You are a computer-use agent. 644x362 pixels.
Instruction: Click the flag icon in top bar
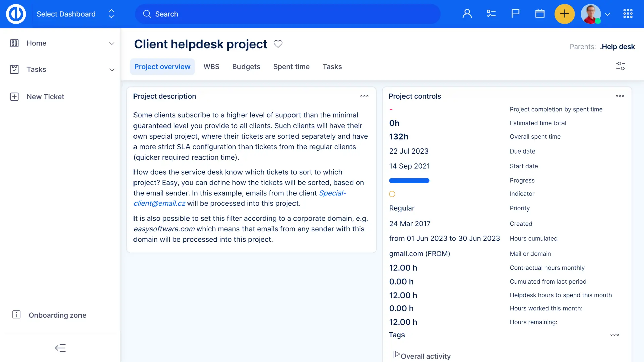click(x=515, y=14)
